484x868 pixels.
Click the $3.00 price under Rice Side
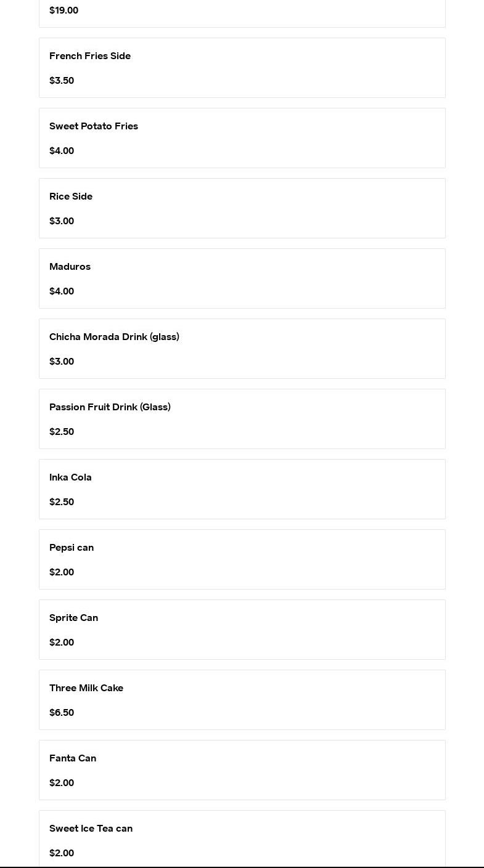coord(62,221)
